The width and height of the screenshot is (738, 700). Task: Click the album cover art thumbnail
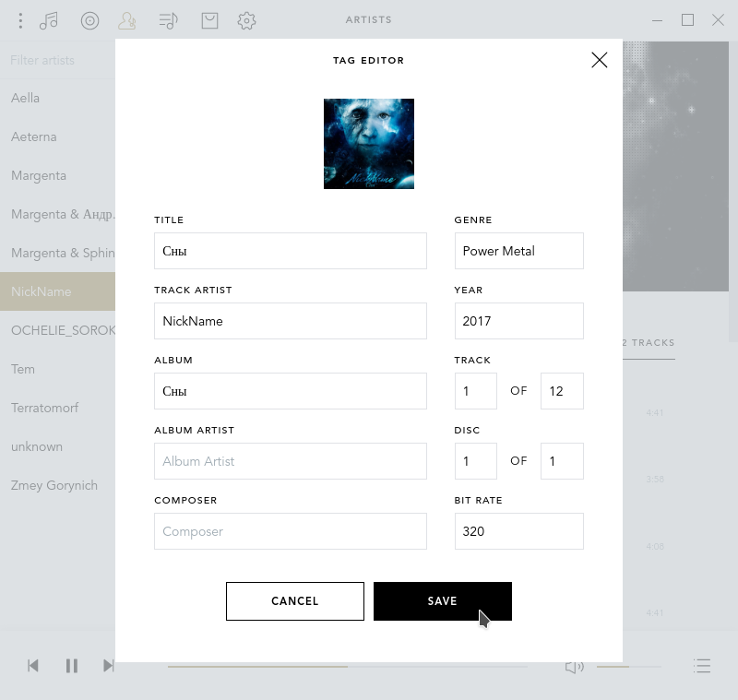point(369,144)
